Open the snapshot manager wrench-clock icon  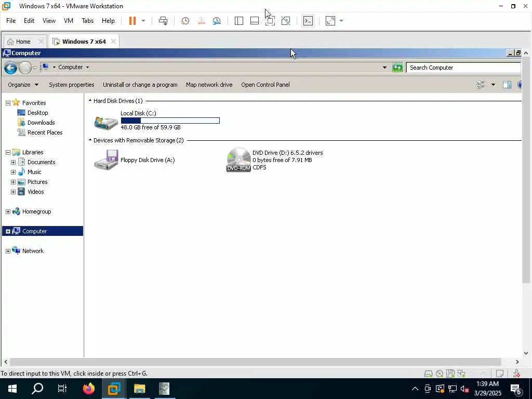217,21
